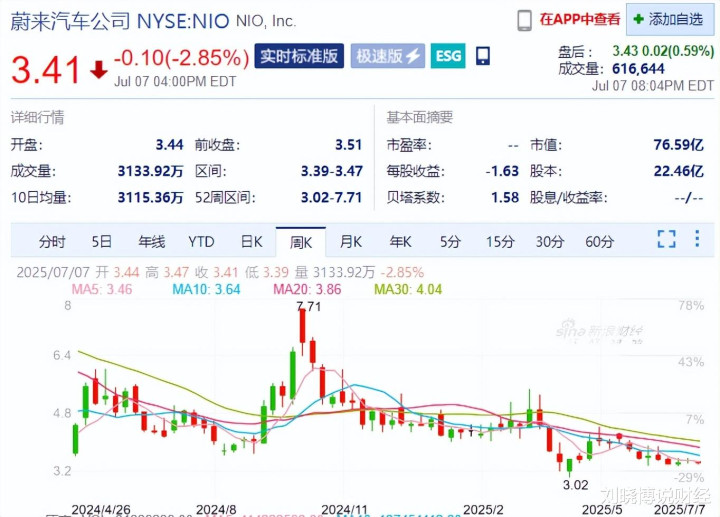Click the 详细行情 section heading
The width and height of the screenshot is (720, 517).
pyautogui.click(x=37, y=118)
